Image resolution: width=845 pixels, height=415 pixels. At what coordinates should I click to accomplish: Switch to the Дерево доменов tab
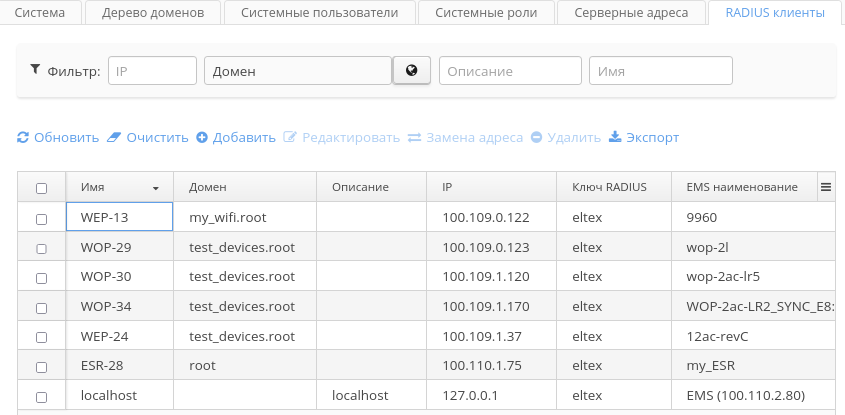pyautogui.click(x=152, y=13)
